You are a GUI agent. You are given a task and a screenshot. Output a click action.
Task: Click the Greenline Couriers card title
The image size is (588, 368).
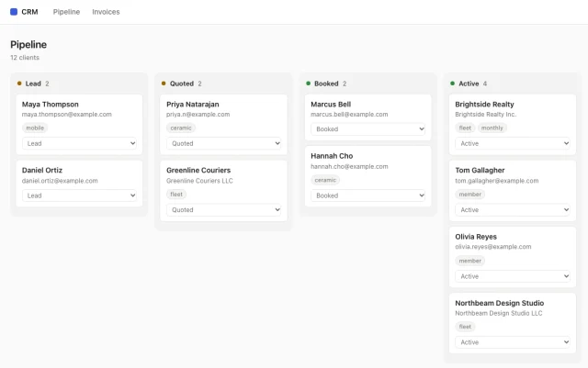click(x=198, y=170)
